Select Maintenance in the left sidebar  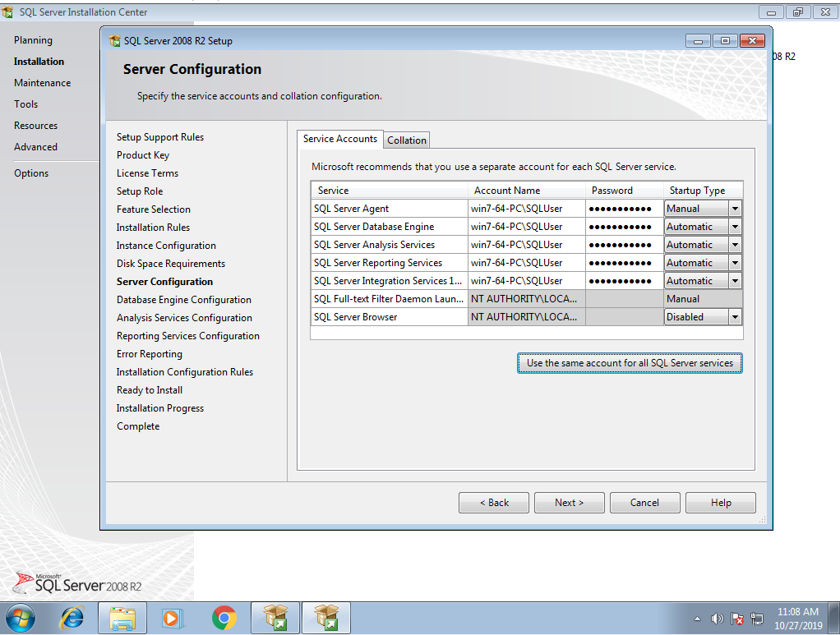point(42,83)
